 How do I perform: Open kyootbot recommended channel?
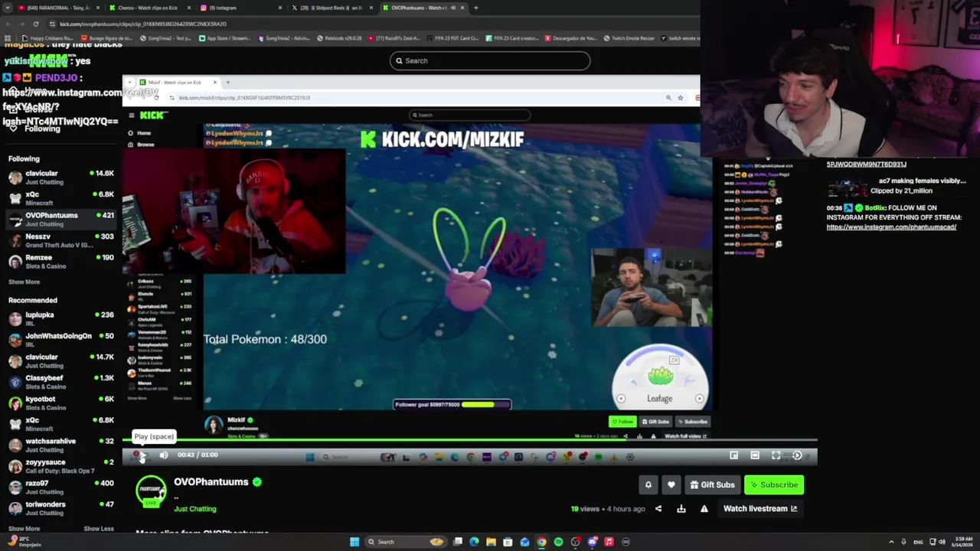[x=60, y=403]
